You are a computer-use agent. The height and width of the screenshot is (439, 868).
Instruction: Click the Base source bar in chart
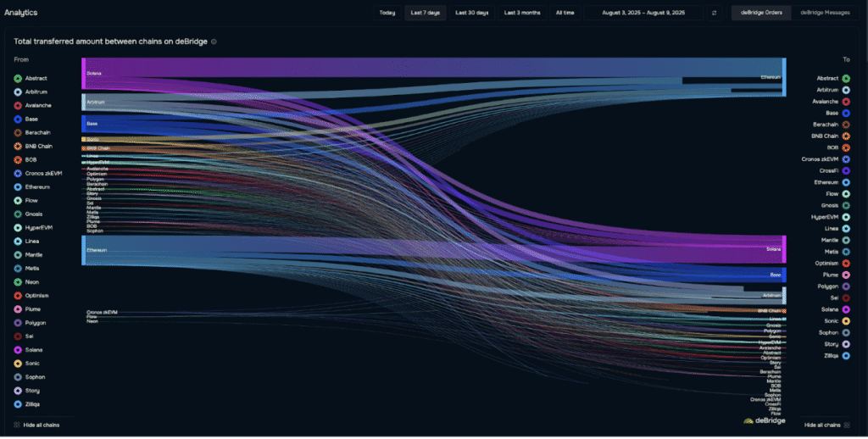click(84, 124)
